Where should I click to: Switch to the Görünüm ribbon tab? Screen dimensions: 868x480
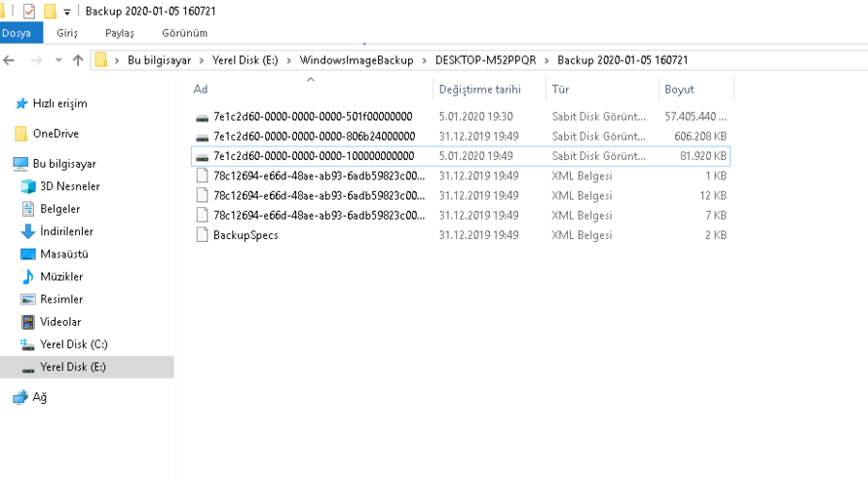[185, 33]
